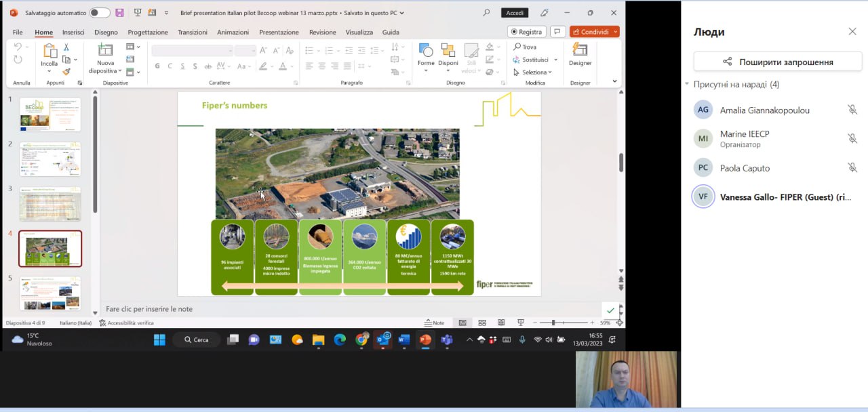The width and height of the screenshot is (868, 412).
Task: Click the purple Save icon
Action: (x=119, y=13)
